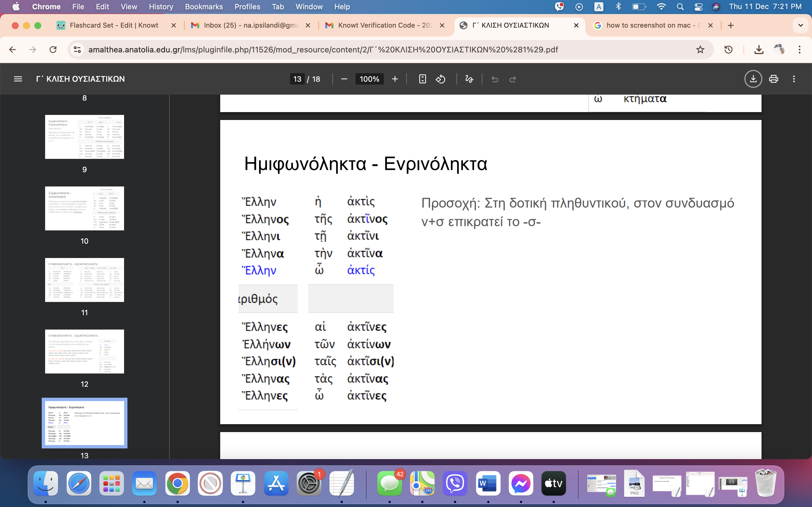The width and height of the screenshot is (812, 507).
Task: Open a new tab with plus button
Action: [x=731, y=25]
